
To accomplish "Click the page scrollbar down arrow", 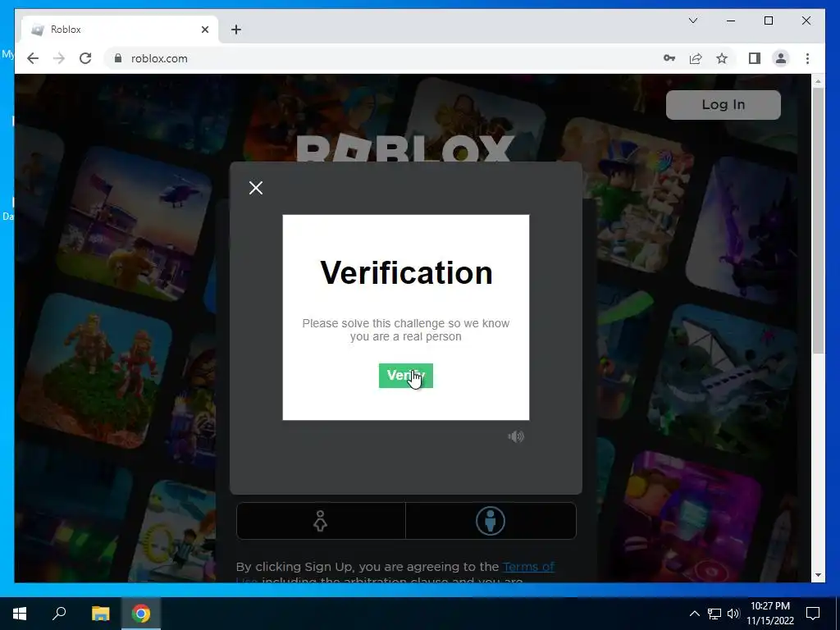I will [x=818, y=575].
